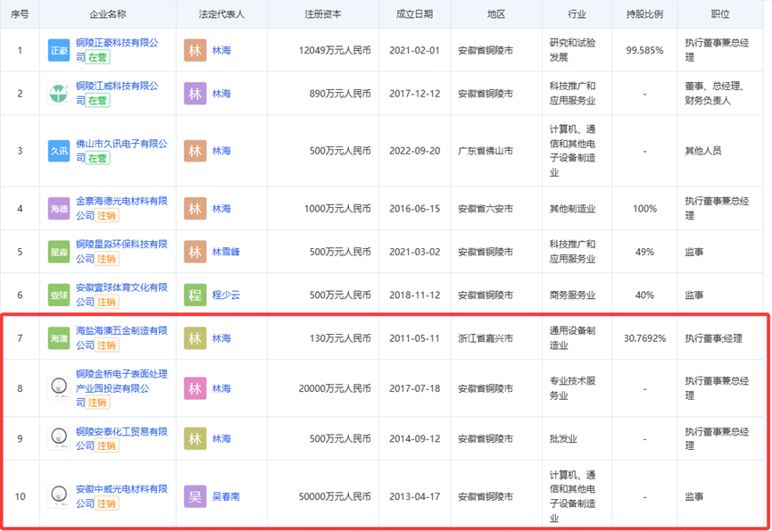Select the 2022-09-20 date cell
This screenshot has height=532, width=772.
[414, 151]
